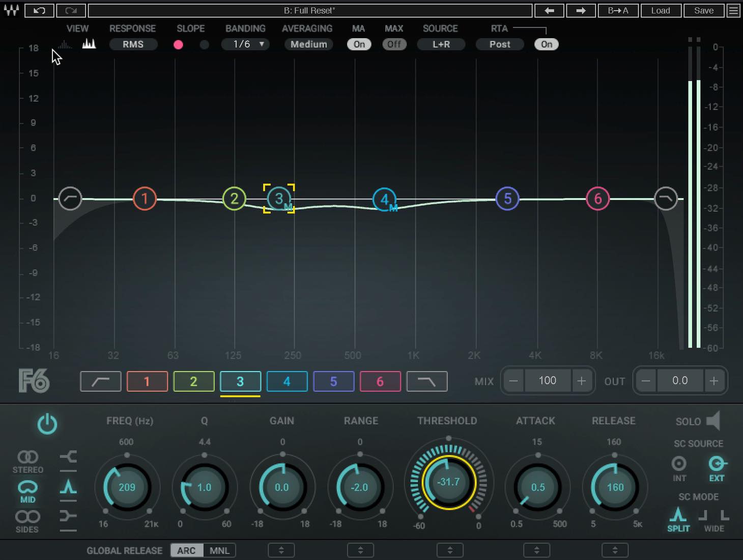The image size is (743, 560).
Task: Open the plugin hamburger menu
Action: (x=733, y=10)
